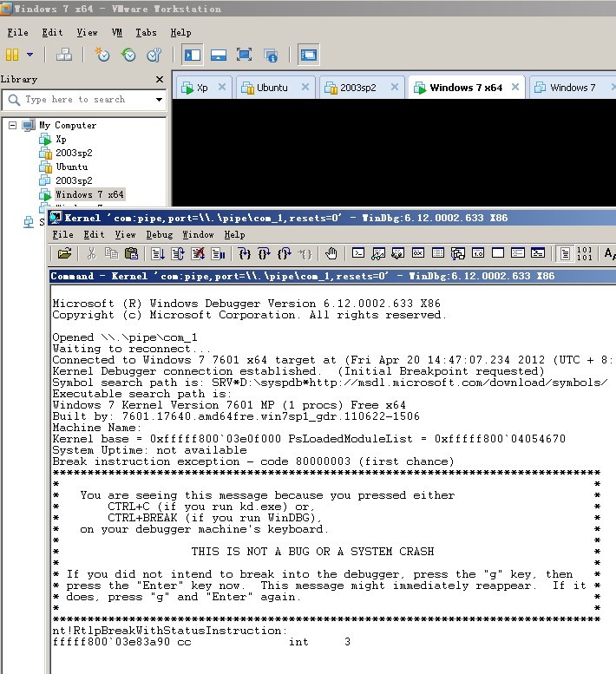Open the Command Browser window icon
616x674 pixels.
pos(538,253)
